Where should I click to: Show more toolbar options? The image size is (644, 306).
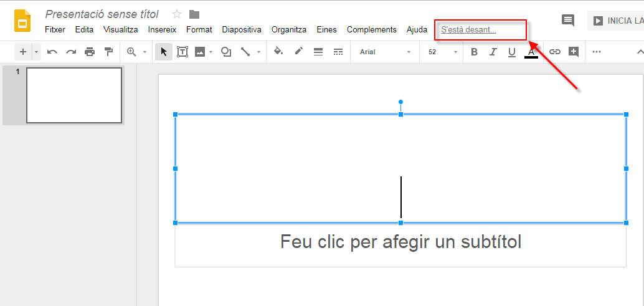coord(597,52)
